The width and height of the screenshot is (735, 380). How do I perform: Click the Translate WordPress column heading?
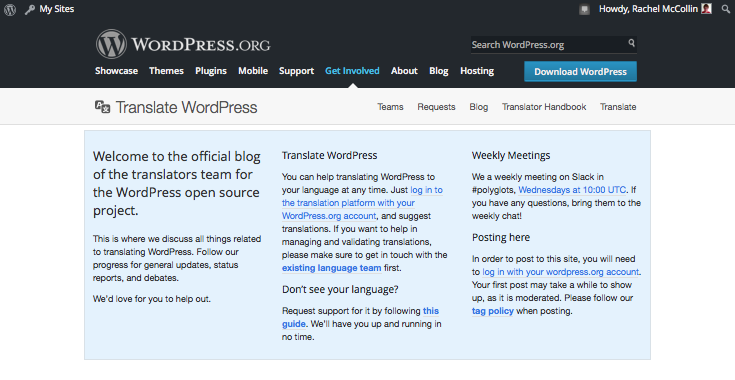(330, 156)
